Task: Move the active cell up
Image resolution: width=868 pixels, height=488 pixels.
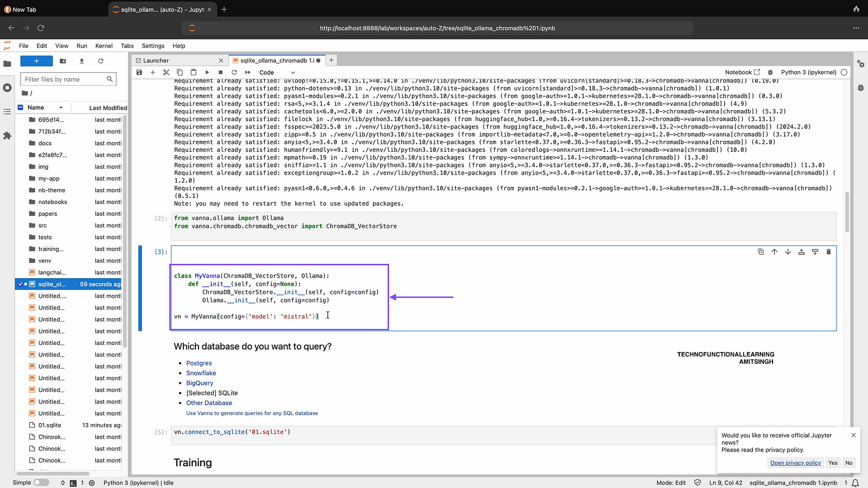Action: coord(774,252)
